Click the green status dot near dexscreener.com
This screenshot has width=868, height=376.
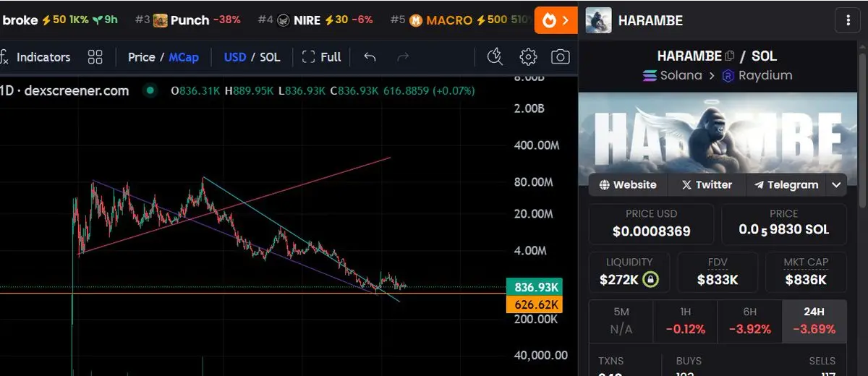(x=150, y=90)
